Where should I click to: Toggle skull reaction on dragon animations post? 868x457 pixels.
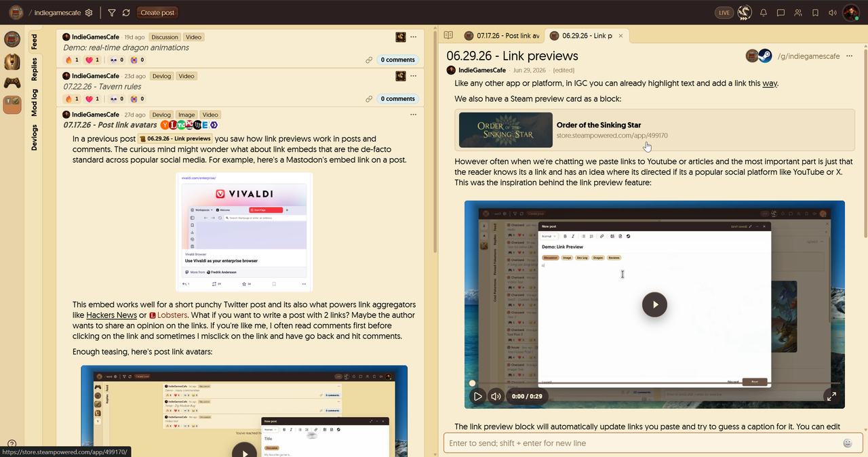coord(117,60)
